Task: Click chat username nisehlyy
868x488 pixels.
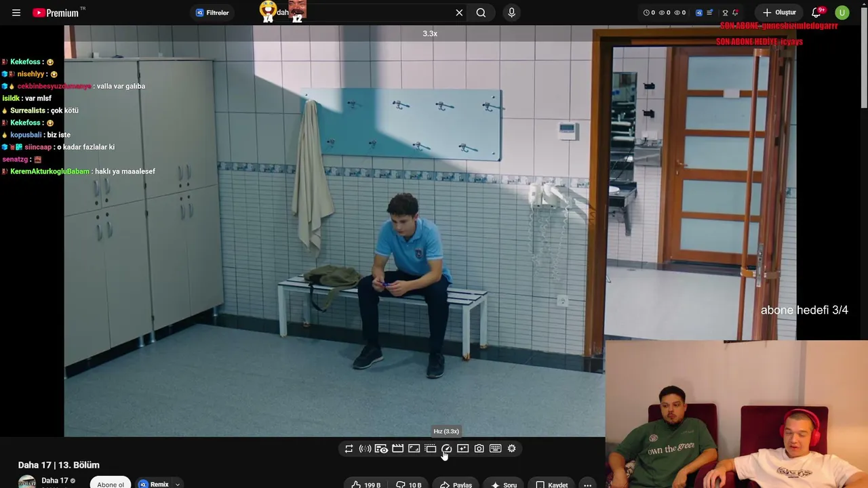Action: [x=31, y=74]
